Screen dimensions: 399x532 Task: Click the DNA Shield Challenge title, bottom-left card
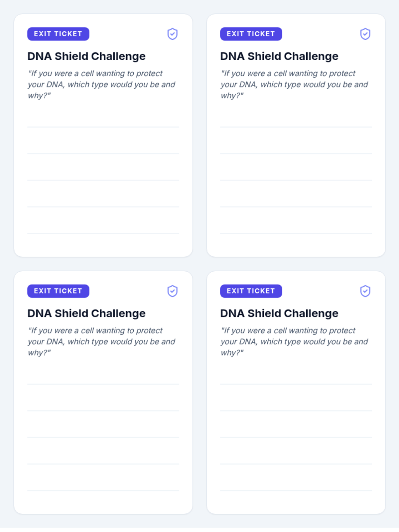click(x=86, y=313)
